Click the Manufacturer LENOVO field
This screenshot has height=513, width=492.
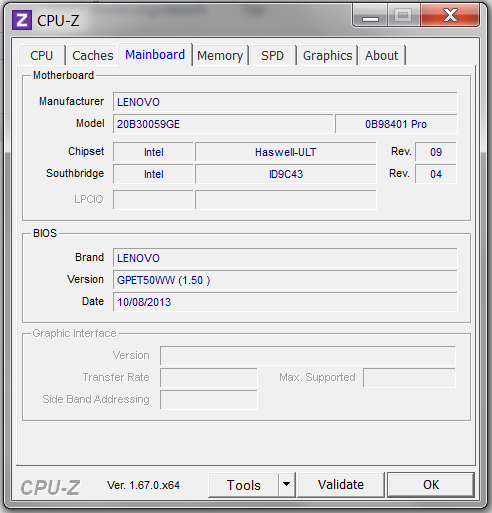point(285,102)
